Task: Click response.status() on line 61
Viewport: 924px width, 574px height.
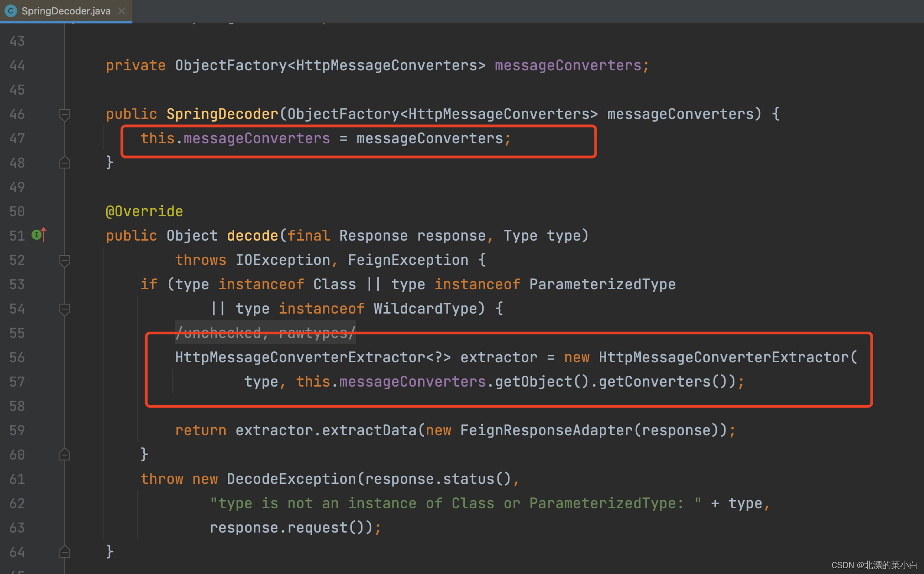Action: point(438,479)
